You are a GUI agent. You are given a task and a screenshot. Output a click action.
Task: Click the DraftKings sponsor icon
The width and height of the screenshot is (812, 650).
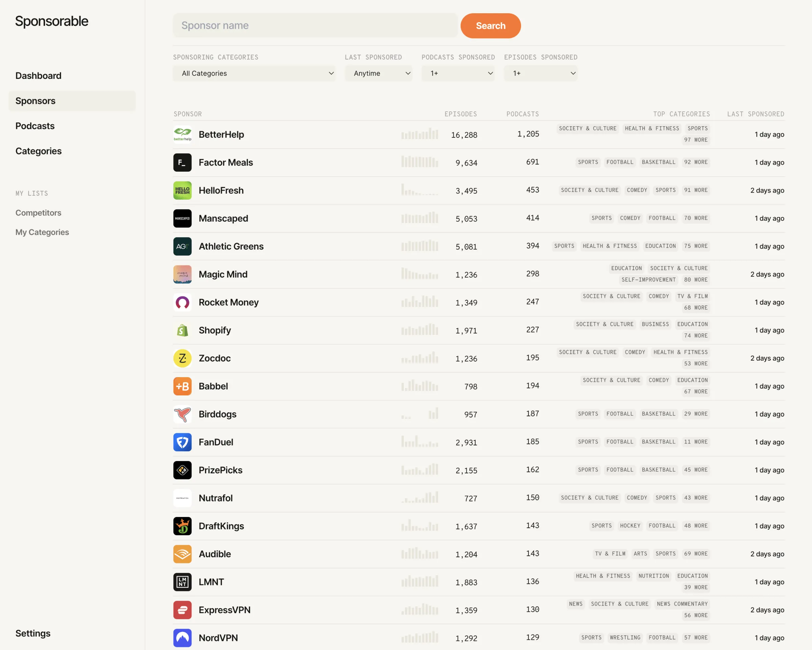coord(182,526)
